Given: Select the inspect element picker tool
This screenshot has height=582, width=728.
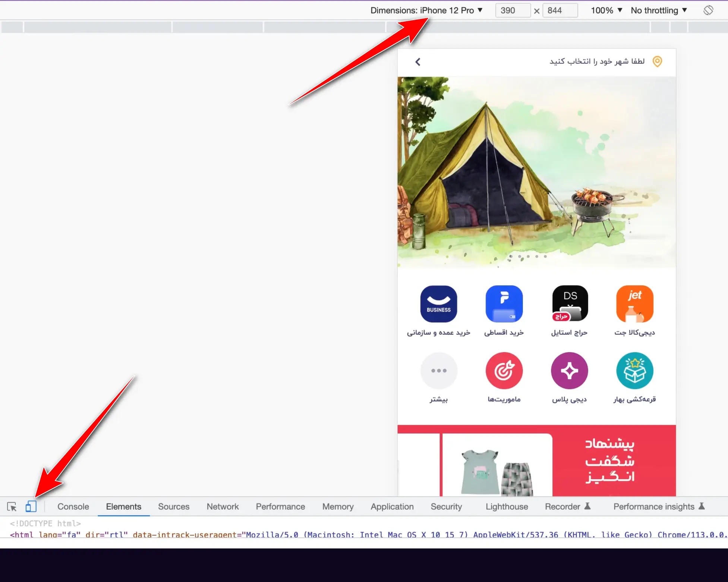Looking at the screenshot, I should tap(12, 506).
